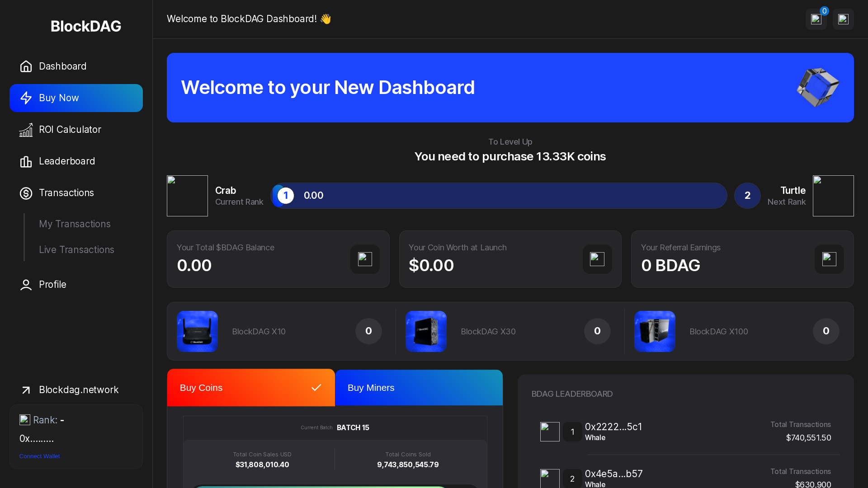Click the Leaderboard bar chart icon
Screen dimensions: 868x488
click(x=26, y=161)
